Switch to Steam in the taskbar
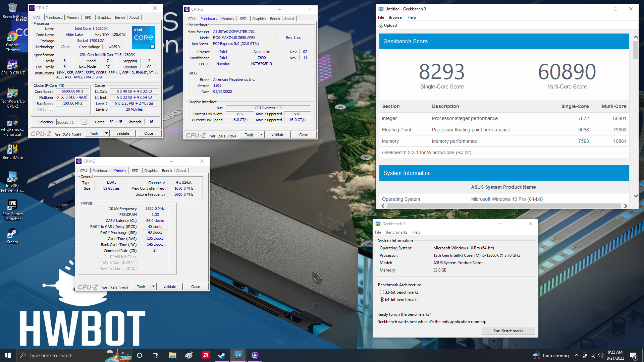 tap(222, 355)
